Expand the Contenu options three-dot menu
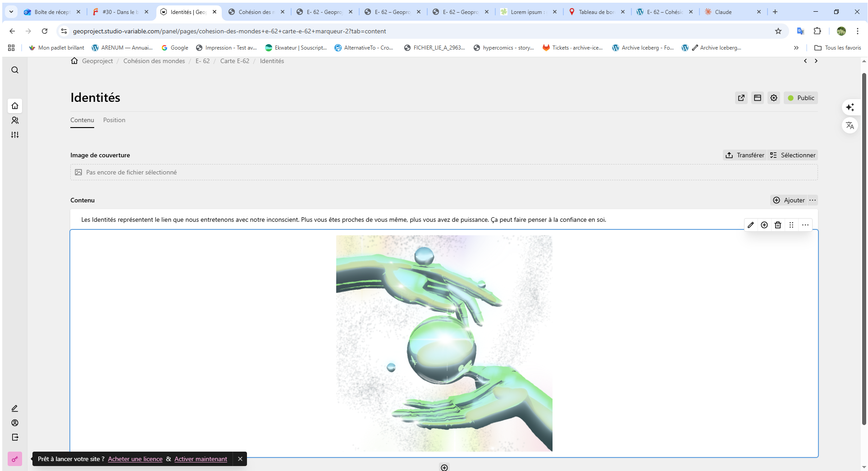Viewport: 868px width, 471px height. tap(813, 200)
